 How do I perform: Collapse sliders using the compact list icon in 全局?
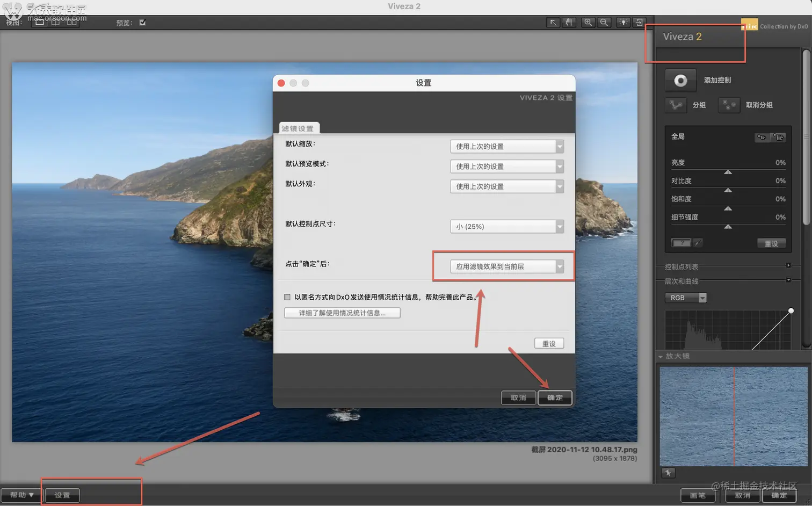point(762,138)
